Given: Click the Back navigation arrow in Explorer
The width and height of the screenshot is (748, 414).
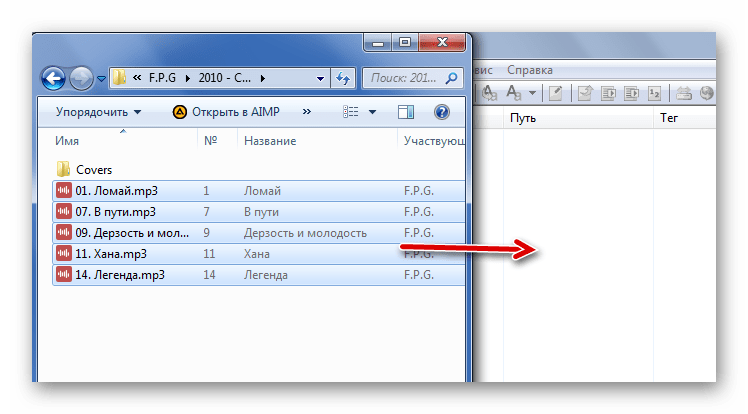Looking at the screenshot, I should 55,77.
